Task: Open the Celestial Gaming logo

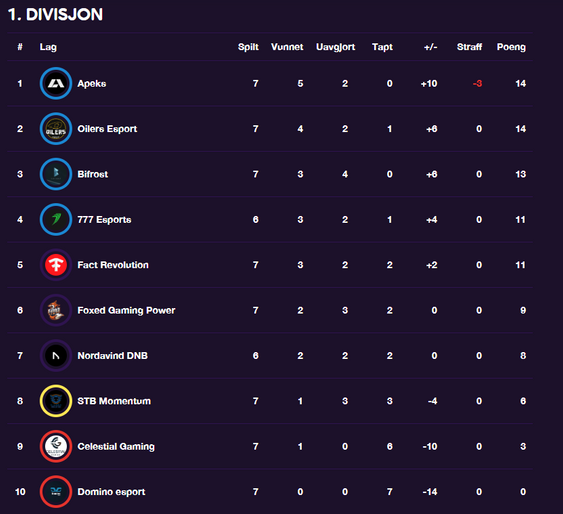Action: tap(56, 446)
